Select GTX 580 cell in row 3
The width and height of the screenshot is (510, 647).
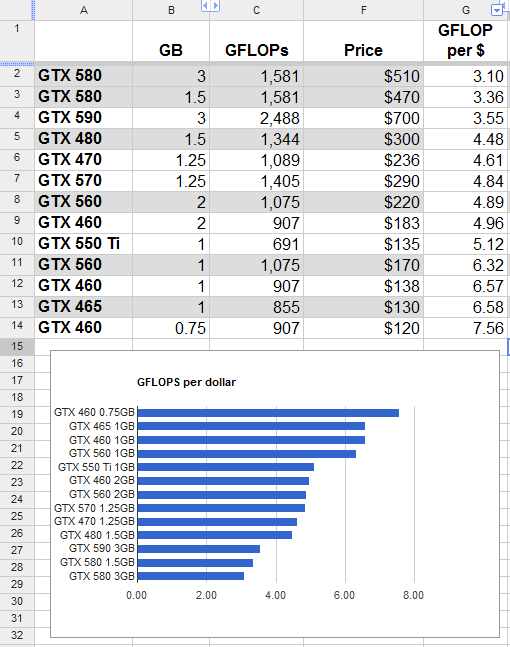coord(83,97)
